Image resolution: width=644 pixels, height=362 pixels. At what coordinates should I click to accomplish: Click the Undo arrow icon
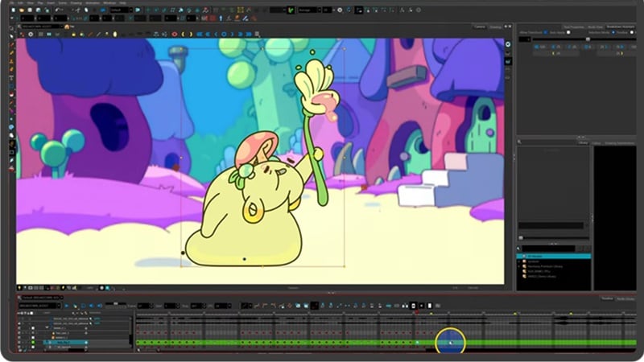tap(57, 10)
